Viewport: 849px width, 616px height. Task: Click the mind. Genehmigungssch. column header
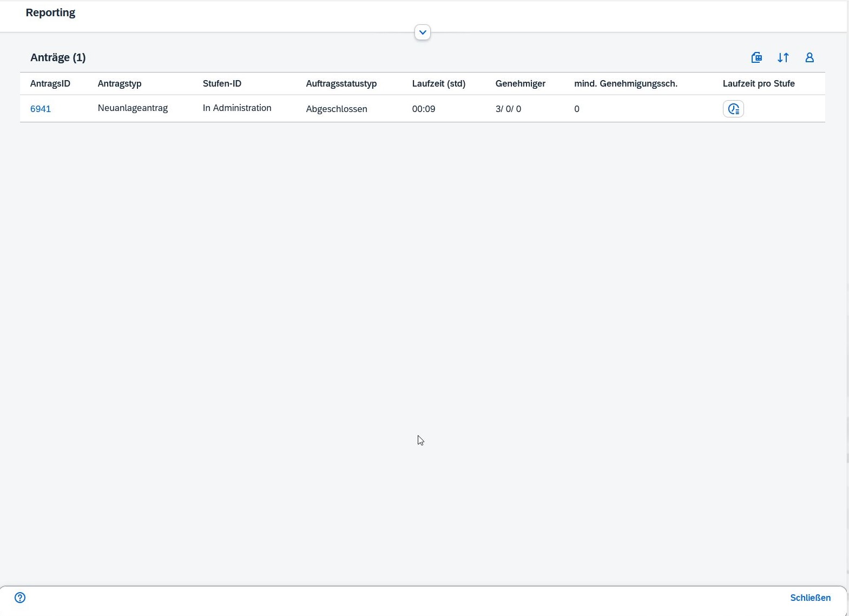(626, 83)
